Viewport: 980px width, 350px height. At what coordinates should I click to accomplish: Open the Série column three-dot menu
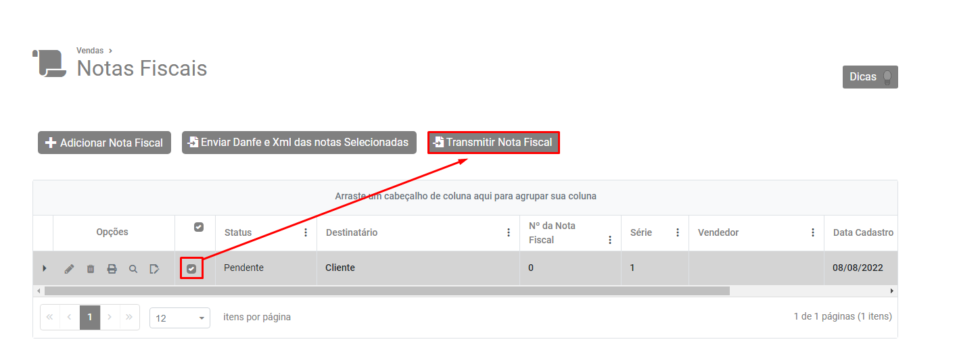click(678, 232)
